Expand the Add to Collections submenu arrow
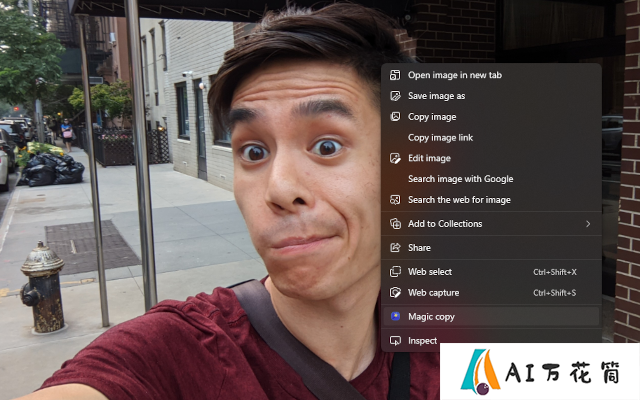The image size is (640, 400). (588, 224)
